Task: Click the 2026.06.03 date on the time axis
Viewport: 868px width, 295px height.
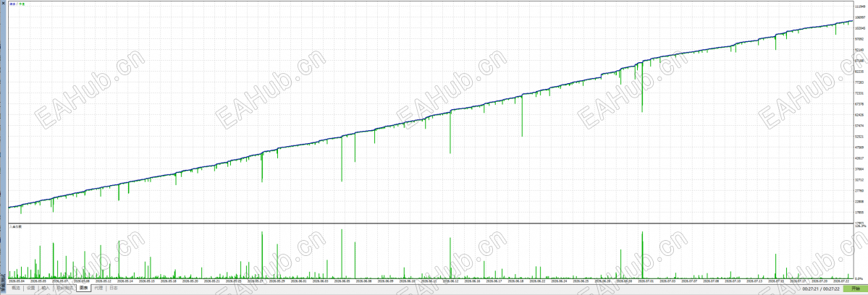Action: pos(321,281)
